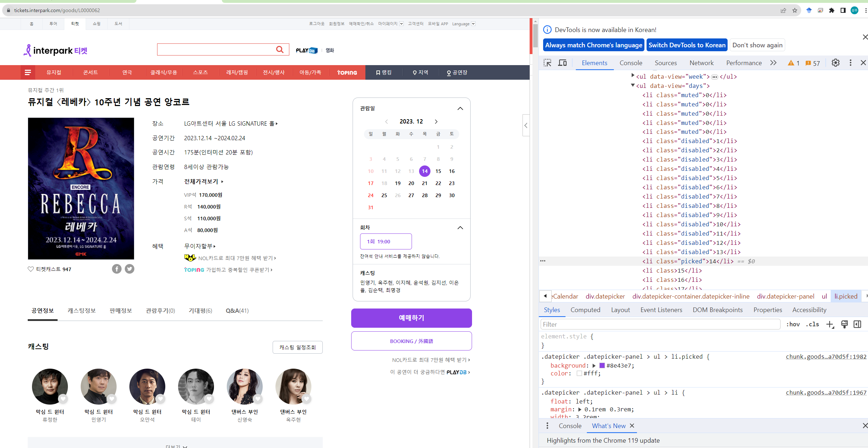Expand the margin shorthand triangle
This screenshot has width=868, height=448.
click(x=580, y=410)
